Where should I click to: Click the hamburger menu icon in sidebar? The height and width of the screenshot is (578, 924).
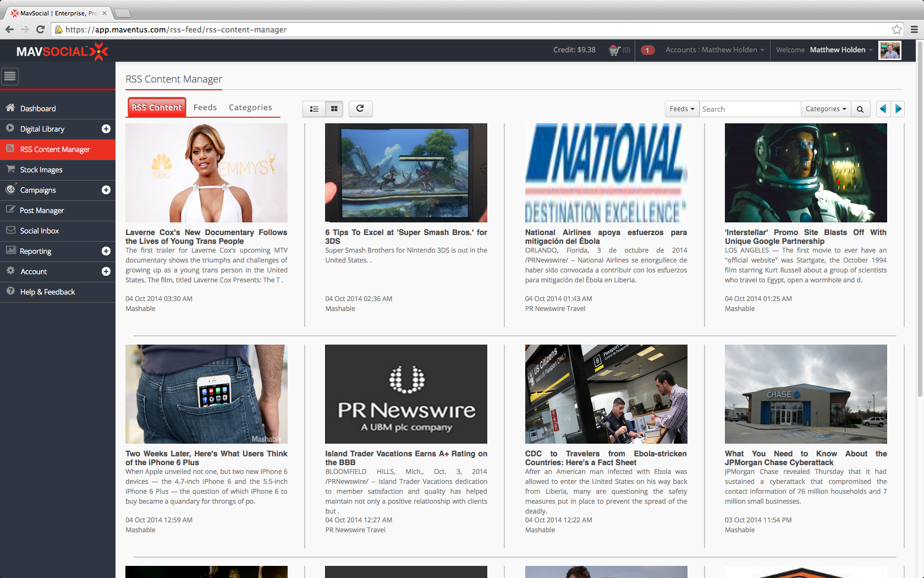[x=10, y=77]
